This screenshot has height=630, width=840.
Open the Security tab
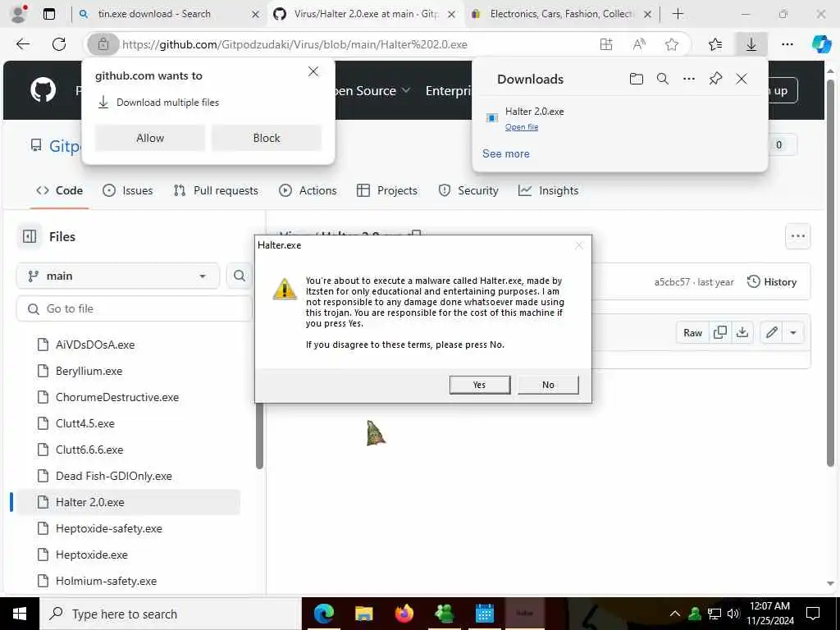468,190
